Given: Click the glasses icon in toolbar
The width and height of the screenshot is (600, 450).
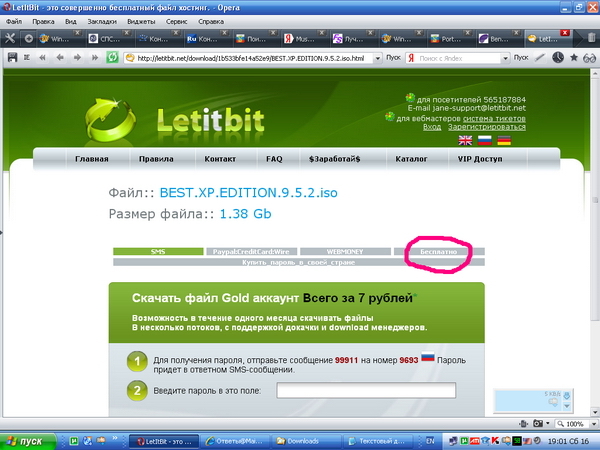Looking at the screenshot, I should tap(589, 58).
